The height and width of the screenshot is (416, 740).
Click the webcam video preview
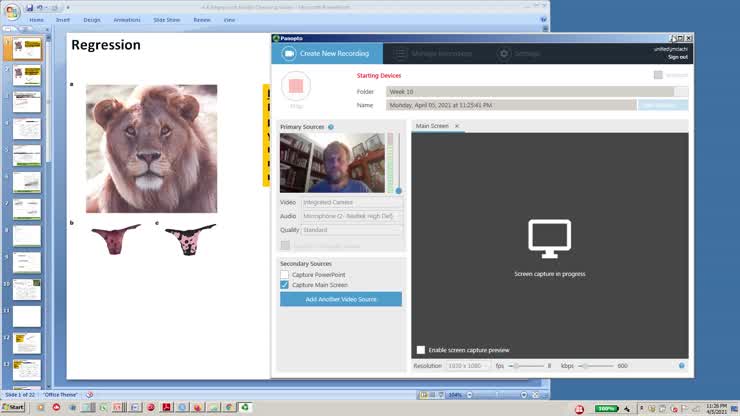point(332,163)
